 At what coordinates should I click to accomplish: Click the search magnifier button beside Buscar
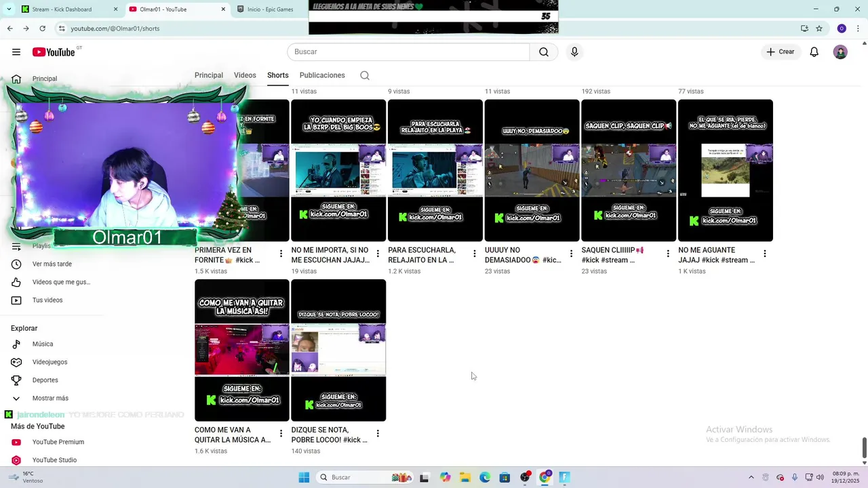544,52
